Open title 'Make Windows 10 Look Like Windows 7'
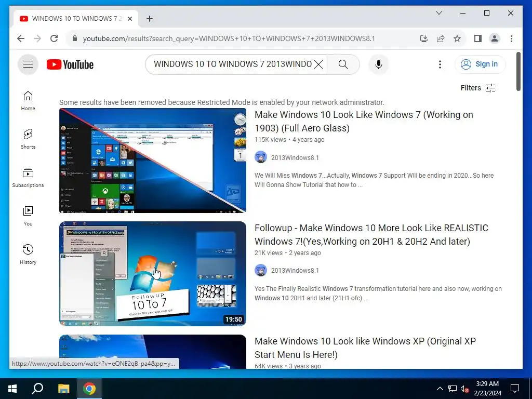532x399 pixels. coord(364,122)
